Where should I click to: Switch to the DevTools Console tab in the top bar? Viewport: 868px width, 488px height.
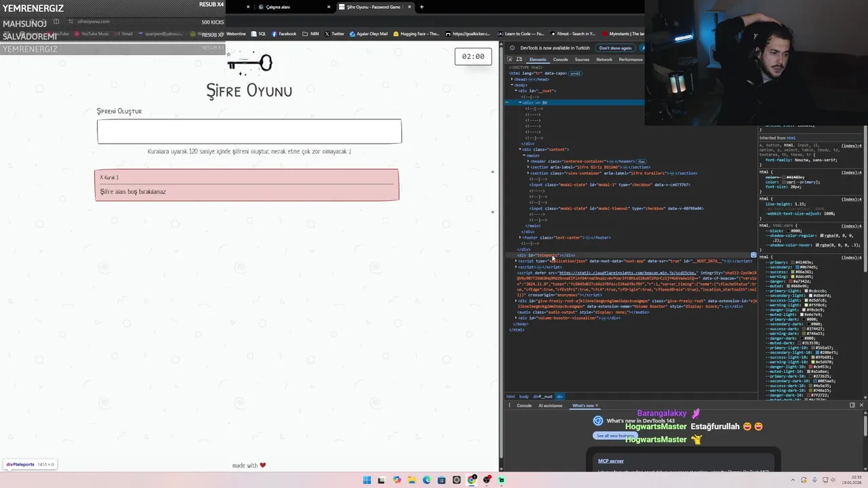point(561,60)
